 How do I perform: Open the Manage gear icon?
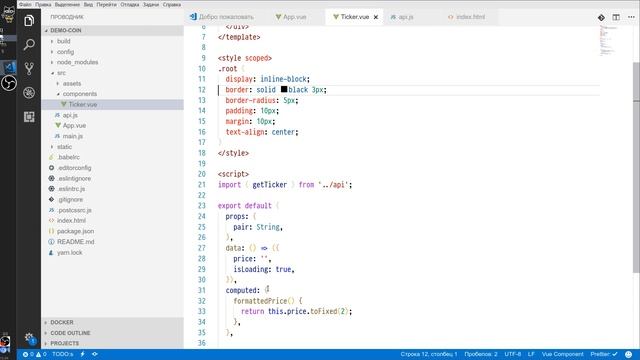coord(29,338)
